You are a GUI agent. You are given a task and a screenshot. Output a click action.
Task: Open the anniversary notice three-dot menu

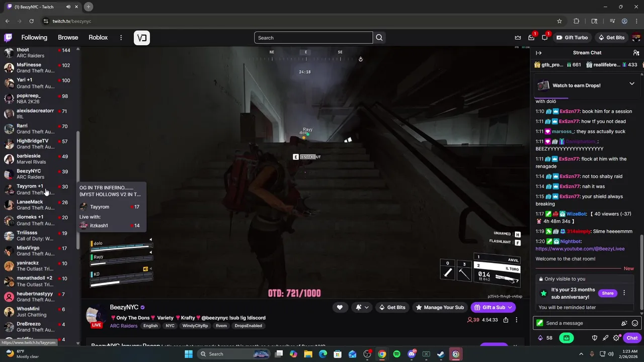[x=624, y=293]
